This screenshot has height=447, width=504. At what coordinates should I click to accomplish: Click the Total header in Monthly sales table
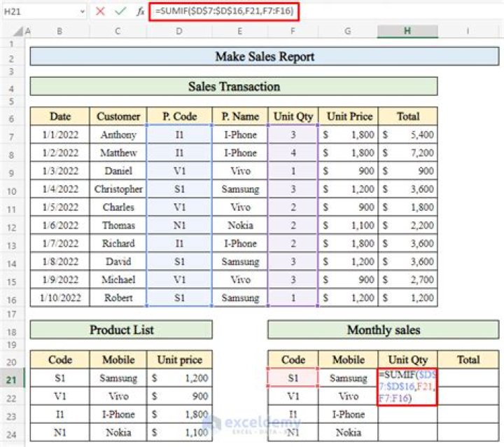coord(468,360)
